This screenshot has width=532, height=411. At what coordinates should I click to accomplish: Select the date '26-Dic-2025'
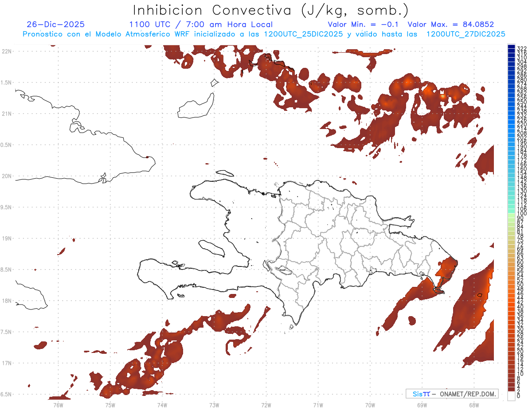tap(55, 24)
